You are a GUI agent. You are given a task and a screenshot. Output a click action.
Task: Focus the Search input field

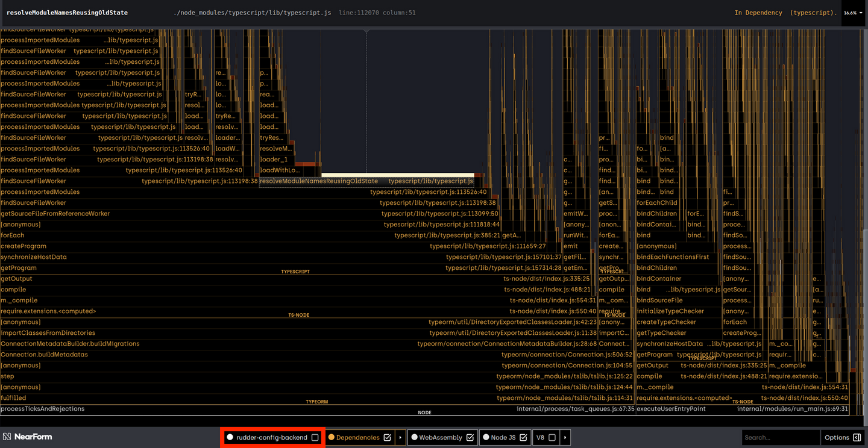click(780, 438)
